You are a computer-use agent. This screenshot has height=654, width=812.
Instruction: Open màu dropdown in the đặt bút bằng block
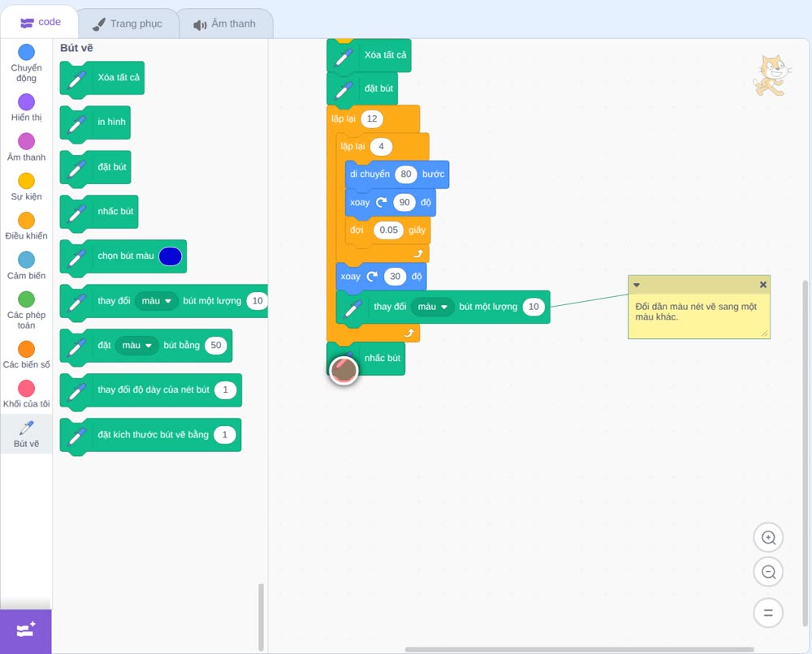[x=136, y=345]
